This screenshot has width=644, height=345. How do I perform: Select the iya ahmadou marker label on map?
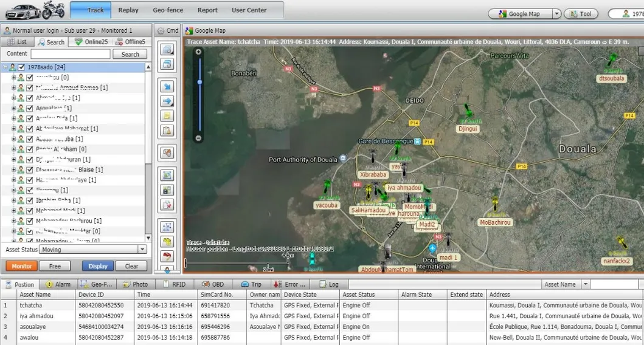pos(404,188)
